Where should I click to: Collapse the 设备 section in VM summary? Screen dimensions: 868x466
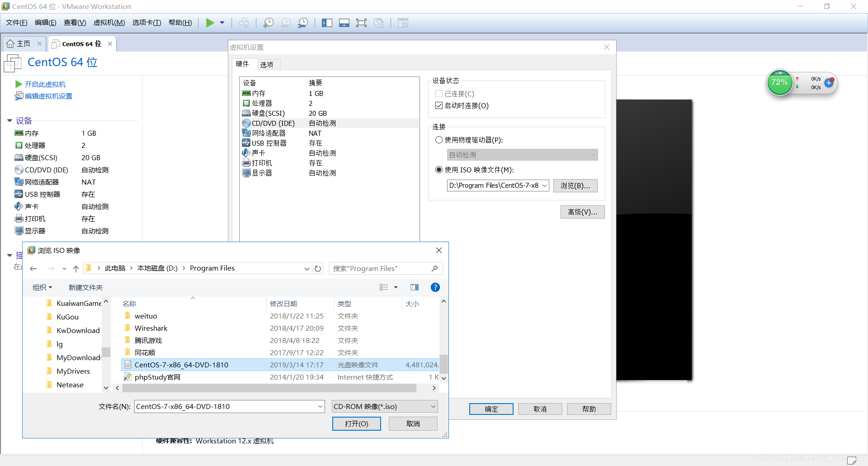[x=9, y=120]
